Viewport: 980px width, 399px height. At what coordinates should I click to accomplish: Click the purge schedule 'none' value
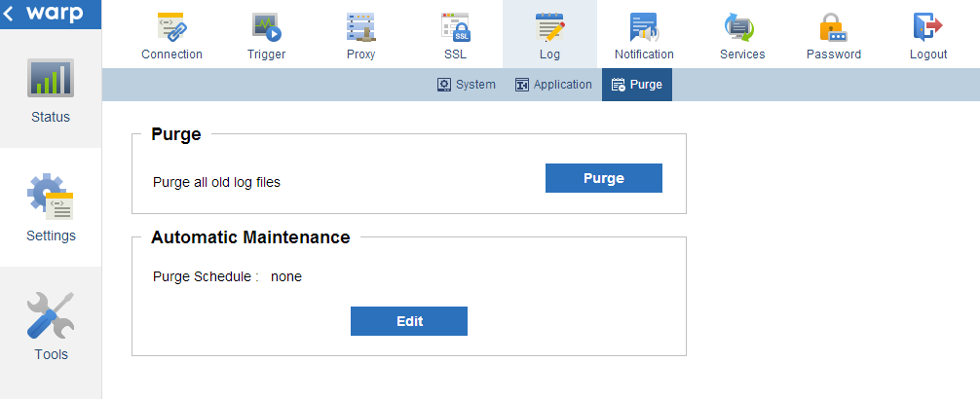click(286, 276)
